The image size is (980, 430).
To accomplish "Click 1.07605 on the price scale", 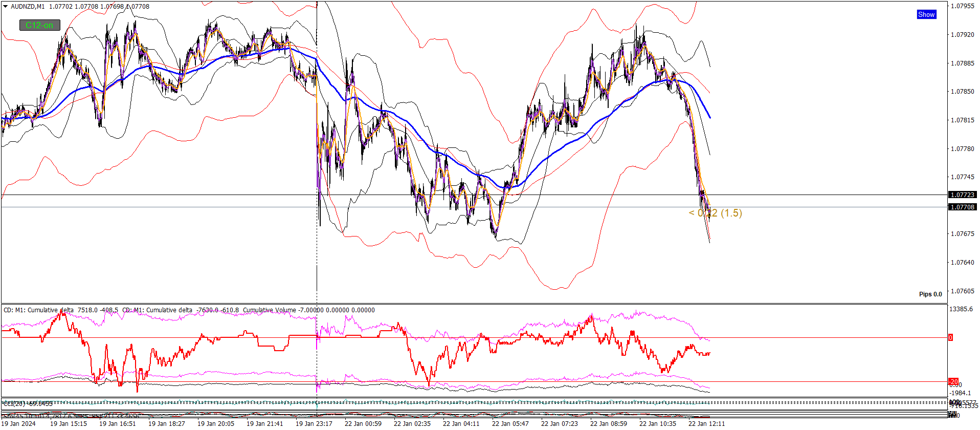I will pos(962,291).
